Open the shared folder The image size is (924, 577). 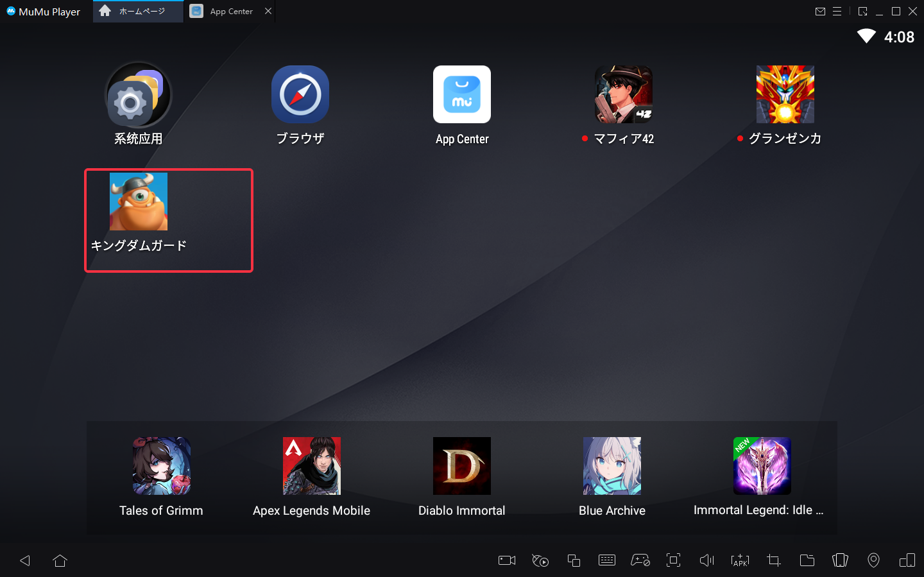pyautogui.click(x=807, y=560)
